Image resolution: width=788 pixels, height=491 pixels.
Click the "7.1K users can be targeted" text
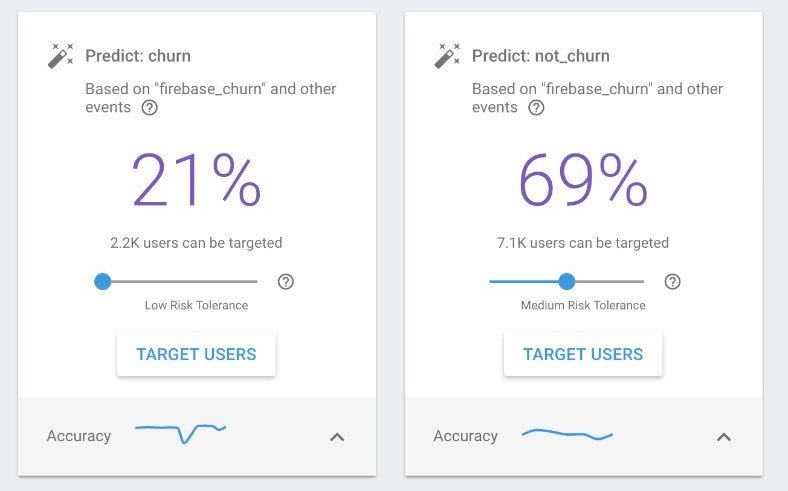582,243
